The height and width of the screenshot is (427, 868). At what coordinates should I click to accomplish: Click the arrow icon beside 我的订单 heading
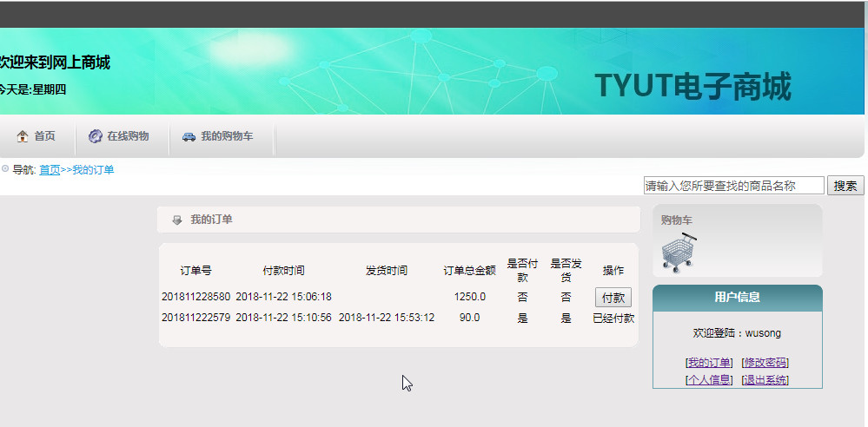click(177, 220)
